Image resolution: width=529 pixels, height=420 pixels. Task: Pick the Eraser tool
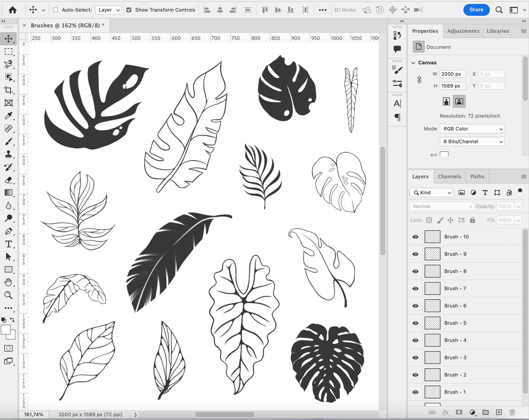coord(9,180)
